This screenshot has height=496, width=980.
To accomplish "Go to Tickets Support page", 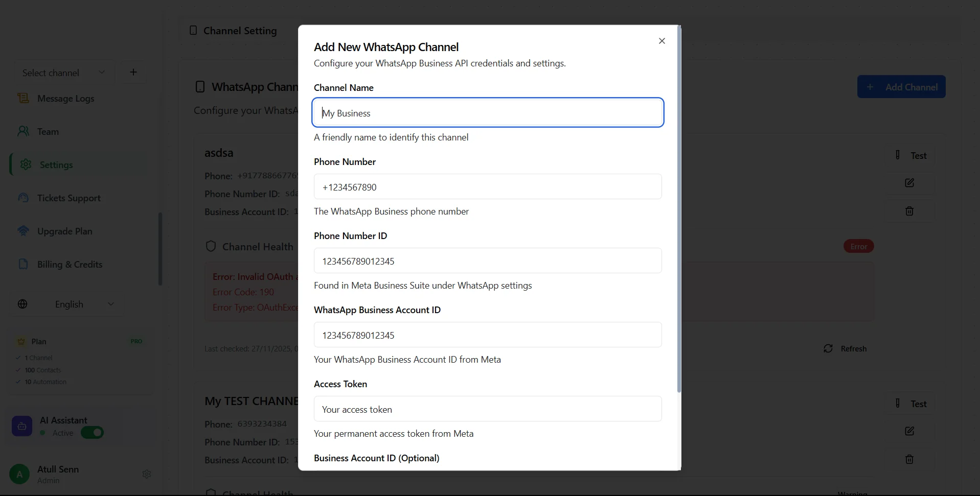I will [69, 198].
